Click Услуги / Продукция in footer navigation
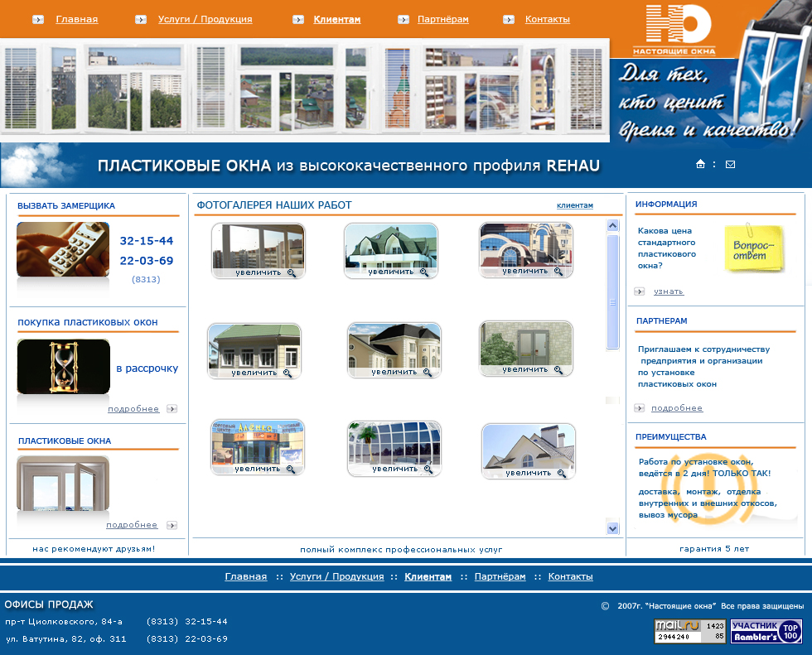Image resolution: width=812 pixels, height=655 pixels. [x=336, y=576]
